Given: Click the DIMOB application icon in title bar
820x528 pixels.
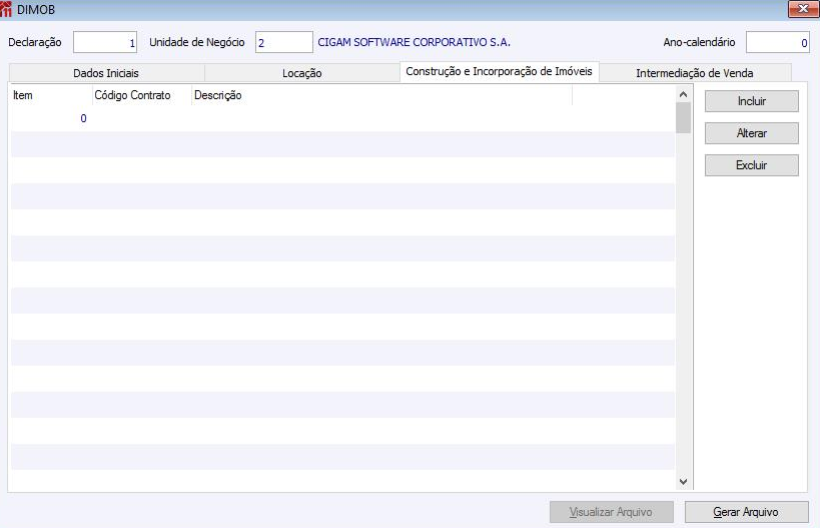Looking at the screenshot, I should (6, 9).
